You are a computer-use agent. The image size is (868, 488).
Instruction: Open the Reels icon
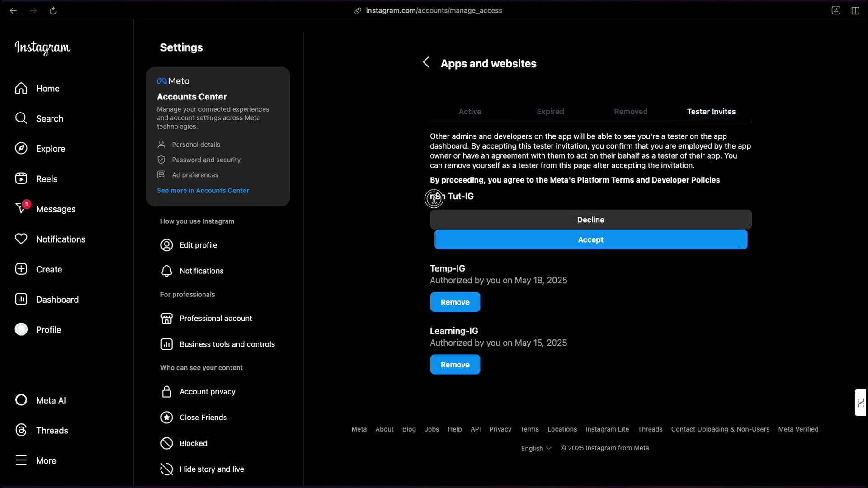21,178
